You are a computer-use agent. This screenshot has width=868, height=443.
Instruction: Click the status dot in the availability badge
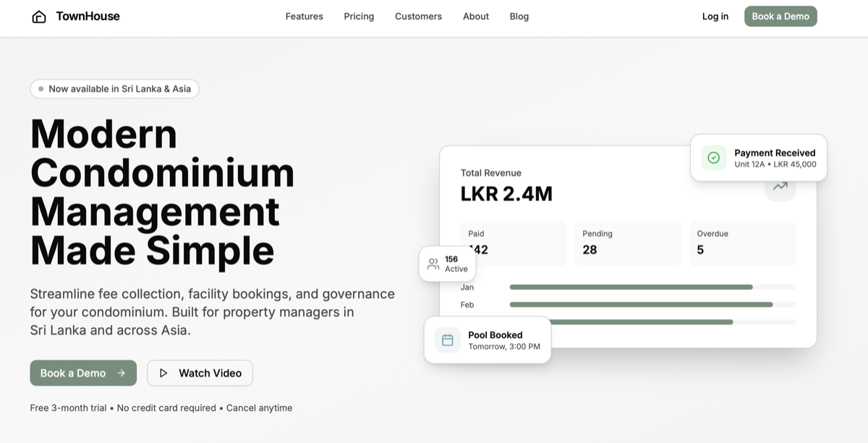41,89
